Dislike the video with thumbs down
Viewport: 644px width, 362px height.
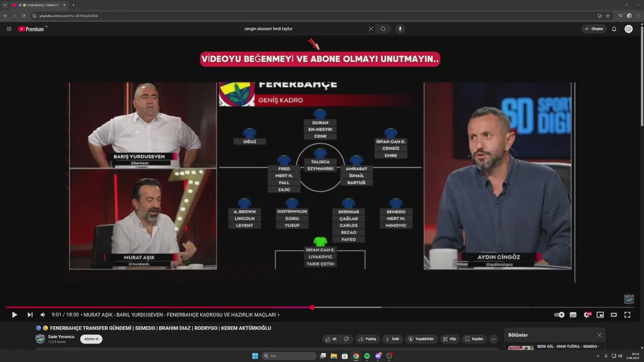[346, 339]
